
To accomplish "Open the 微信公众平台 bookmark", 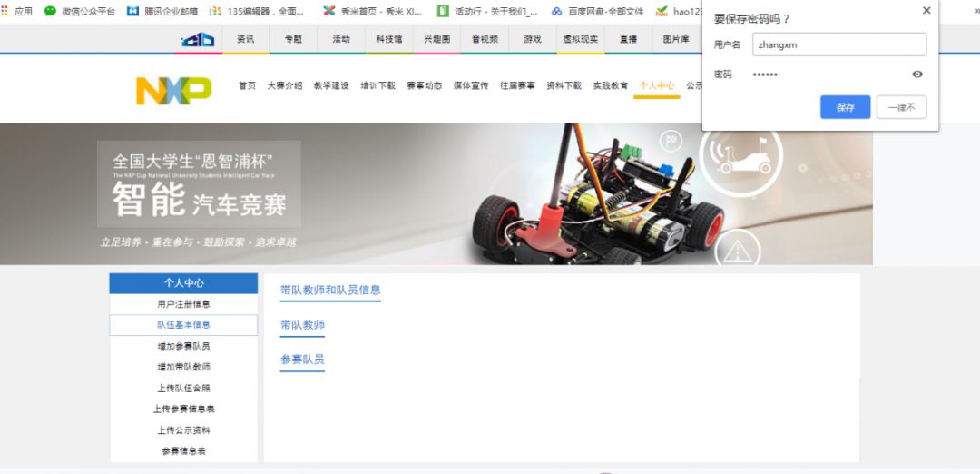I will pos(79,11).
